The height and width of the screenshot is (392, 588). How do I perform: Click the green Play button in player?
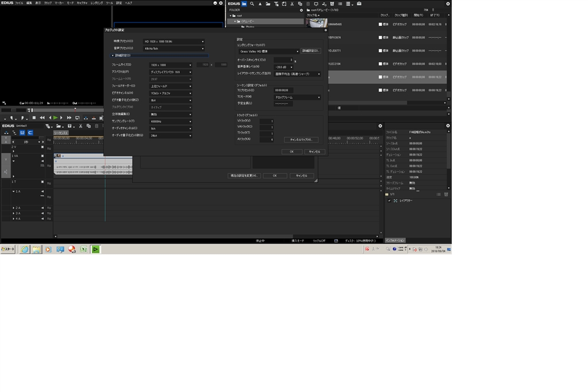(55, 118)
